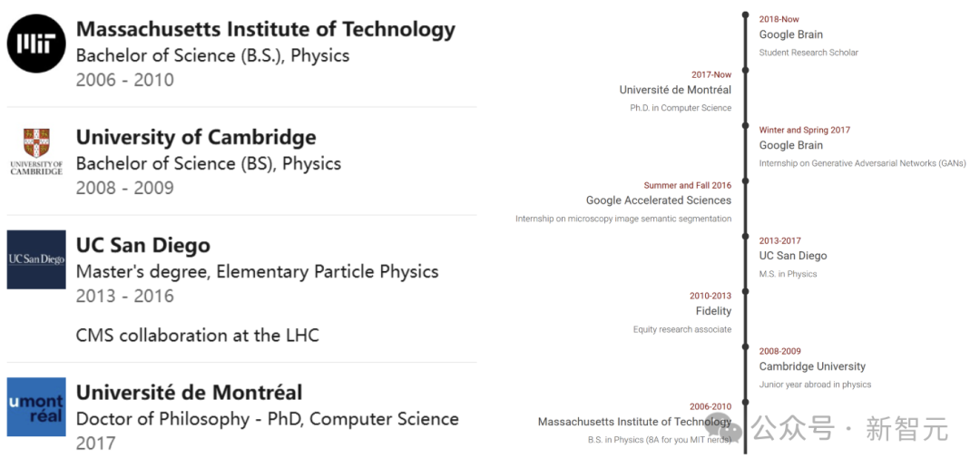The image size is (980, 468).
Task: Click the 2008-2009 timeline dot
Action: [x=746, y=347]
